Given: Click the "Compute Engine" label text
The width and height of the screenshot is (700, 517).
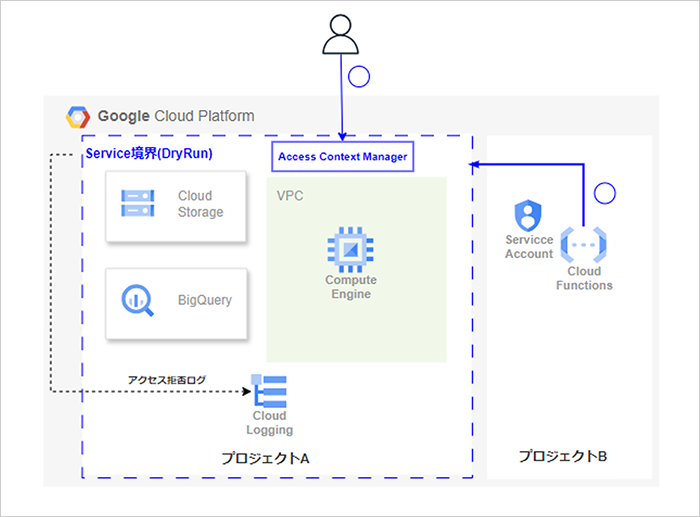Looking at the screenshot, I should pyautogui.click(x=351, y=287).
